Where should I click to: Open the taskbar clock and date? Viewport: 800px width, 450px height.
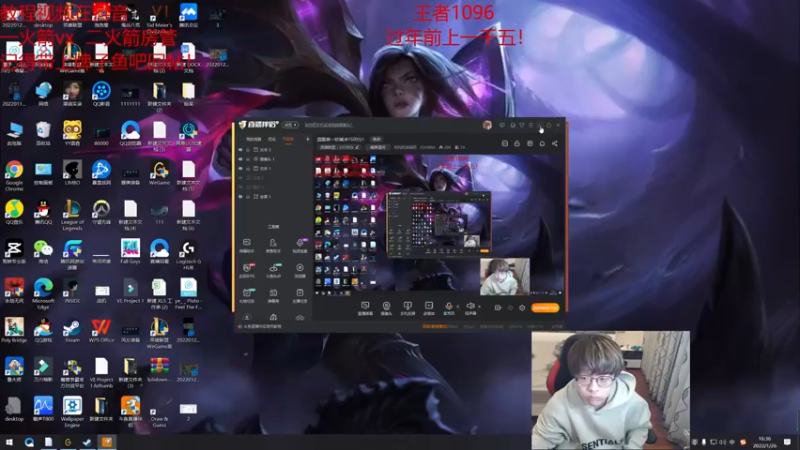(x=765, y=442)
